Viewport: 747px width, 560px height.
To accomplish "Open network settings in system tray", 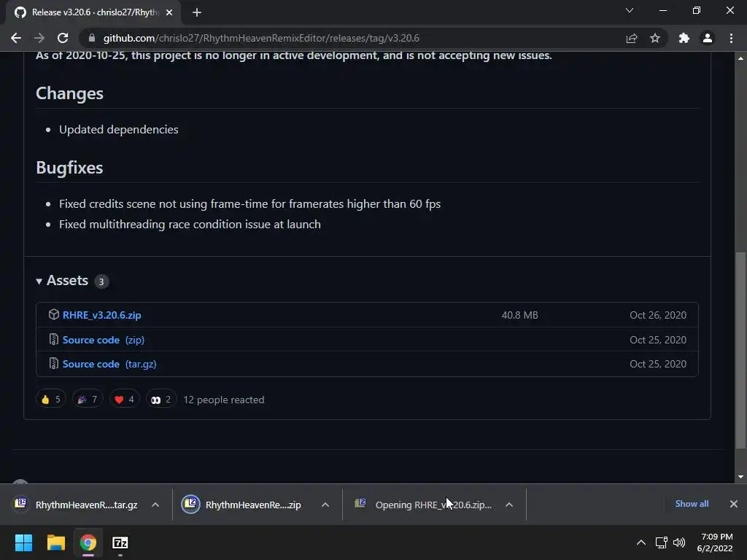I will coord(661,542).
